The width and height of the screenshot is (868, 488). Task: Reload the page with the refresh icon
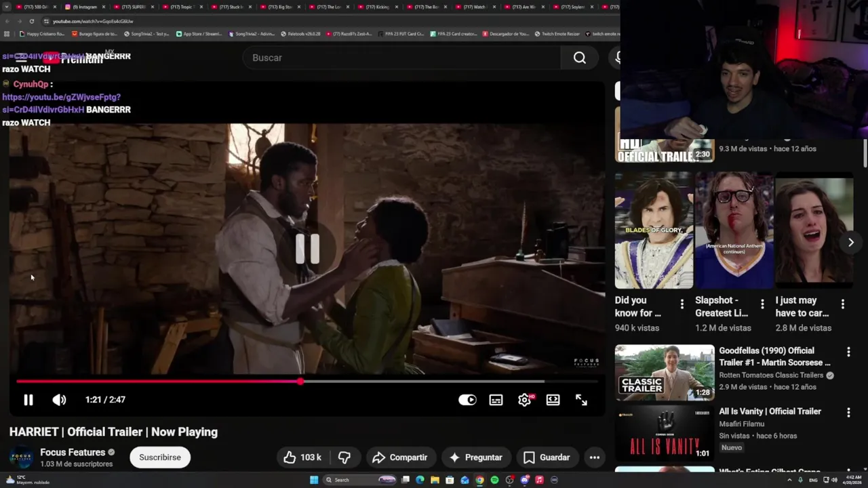(31, 21)
